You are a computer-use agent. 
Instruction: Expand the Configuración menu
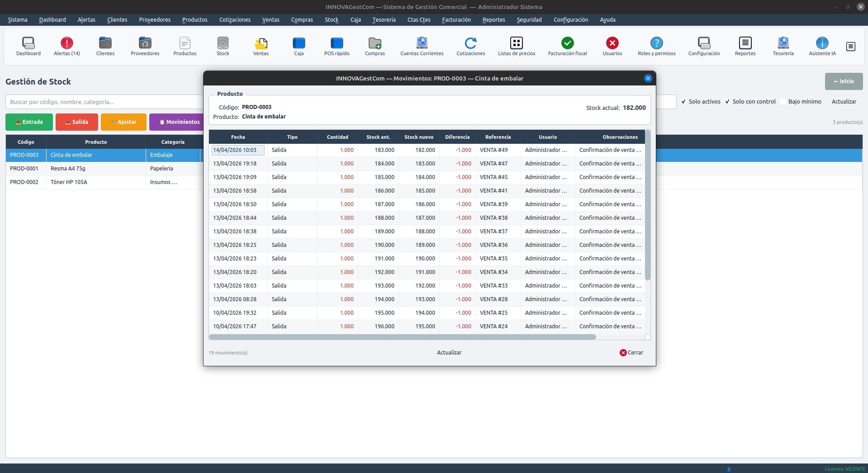click(570, 20)
